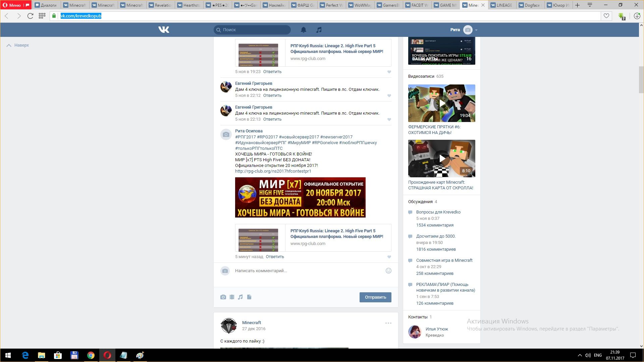Image resolution: width=644 pixels, height=362 pixels.
Task: Open the rpg-club.org/ns2017hfcontestpr1 link
Action: (273, 171)
